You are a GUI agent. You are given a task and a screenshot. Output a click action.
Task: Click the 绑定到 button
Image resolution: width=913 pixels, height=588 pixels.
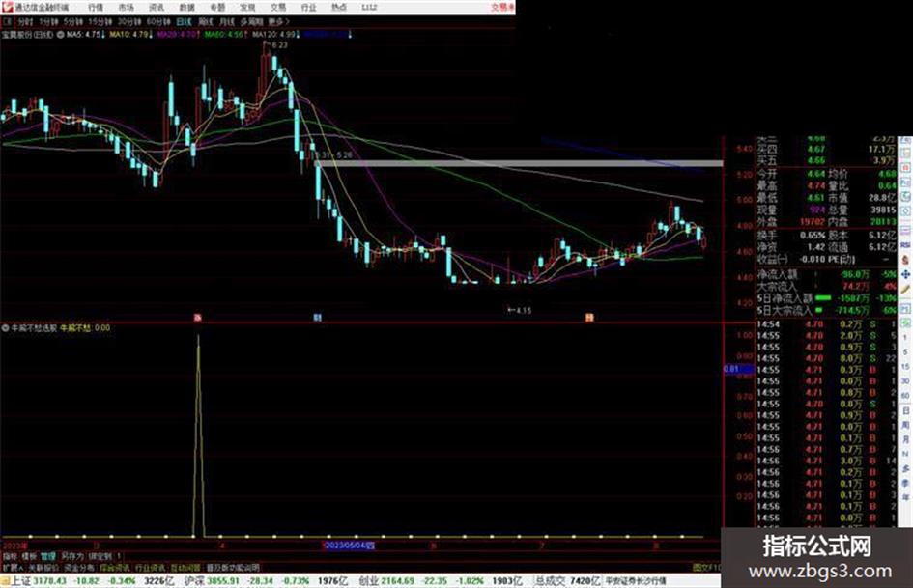point(100,556)
